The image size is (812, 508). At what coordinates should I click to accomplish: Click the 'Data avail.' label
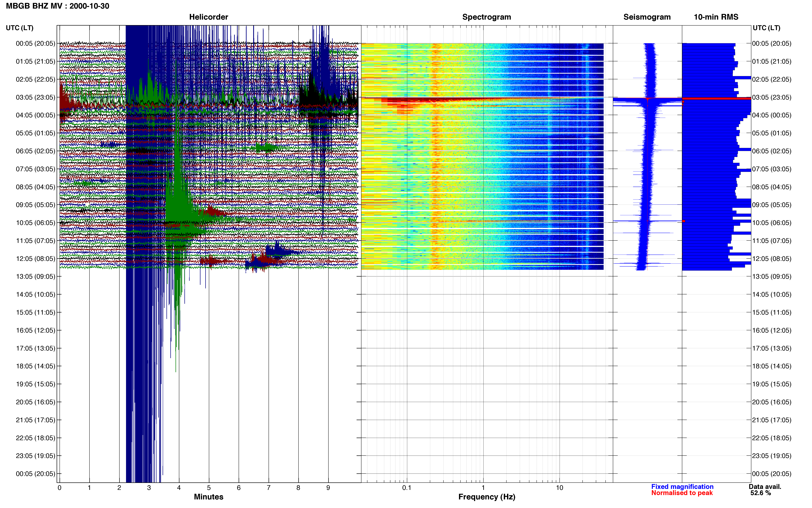(765, 487)
